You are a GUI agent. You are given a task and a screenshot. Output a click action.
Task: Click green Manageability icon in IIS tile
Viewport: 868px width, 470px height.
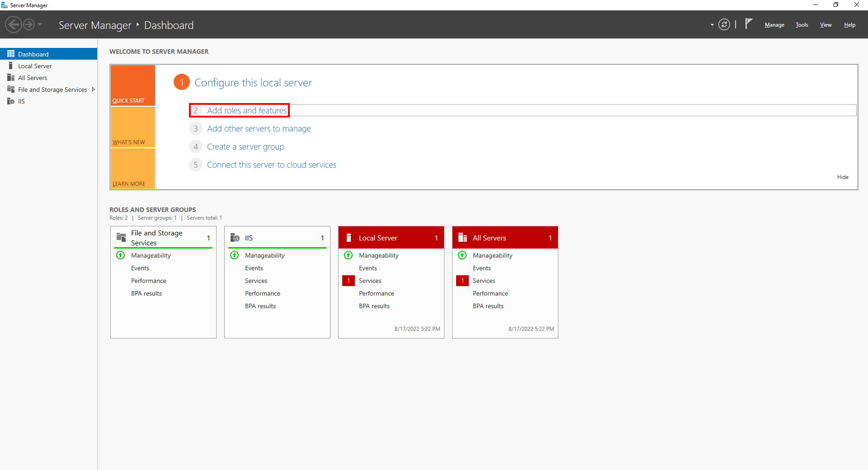tap(235, 255)
